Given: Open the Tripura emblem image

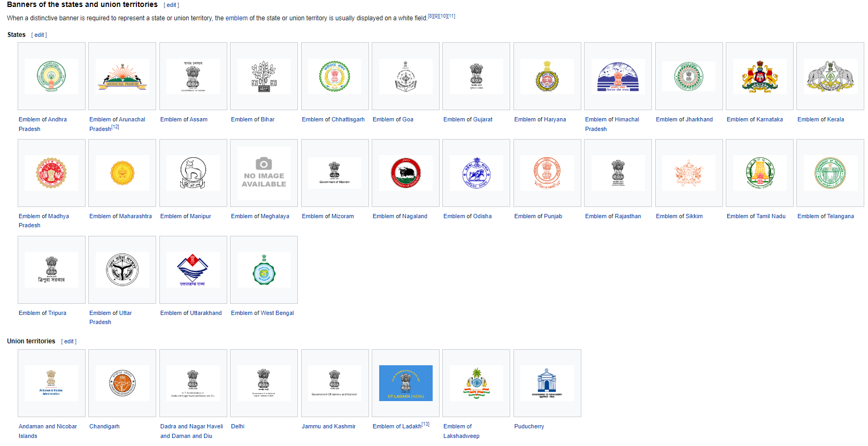Looking at the screenshot, I should 51,270.
